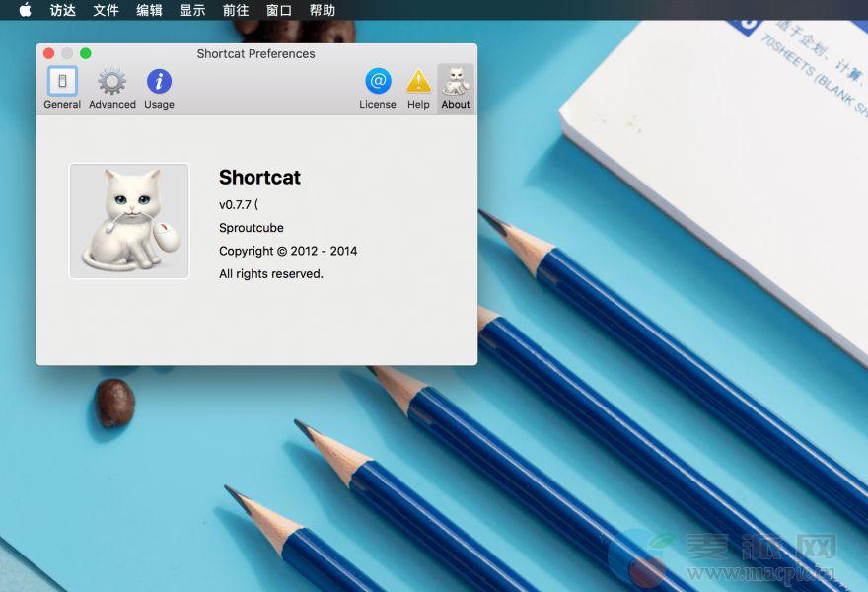Open the General preferences pane
This screenshot has height=592, width=868.
point(62,87)
